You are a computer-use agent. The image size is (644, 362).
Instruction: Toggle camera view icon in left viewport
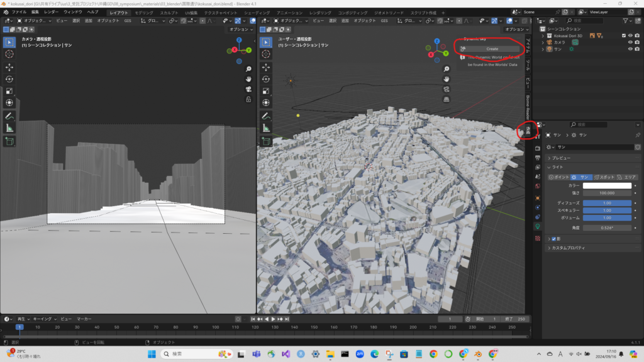pyautogui.click(x=249, y=89)
